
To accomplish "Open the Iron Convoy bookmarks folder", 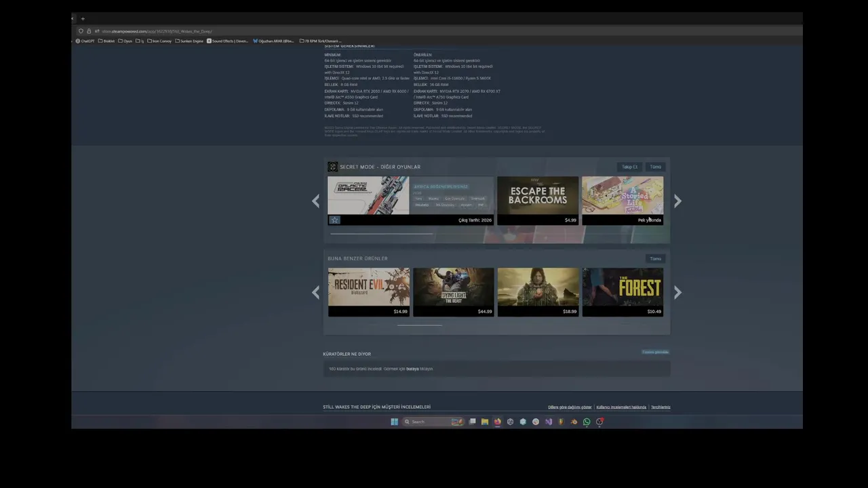I will coord(159,41).
